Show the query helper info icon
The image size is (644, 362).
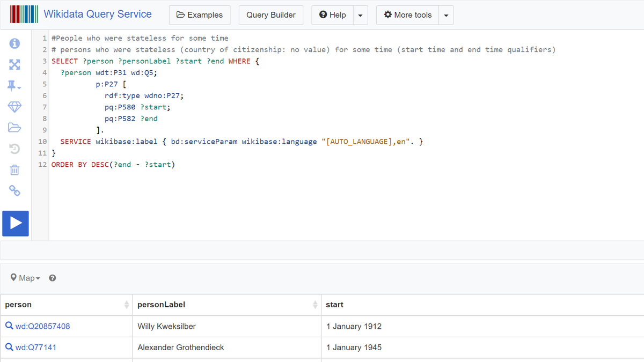[15, 43]
